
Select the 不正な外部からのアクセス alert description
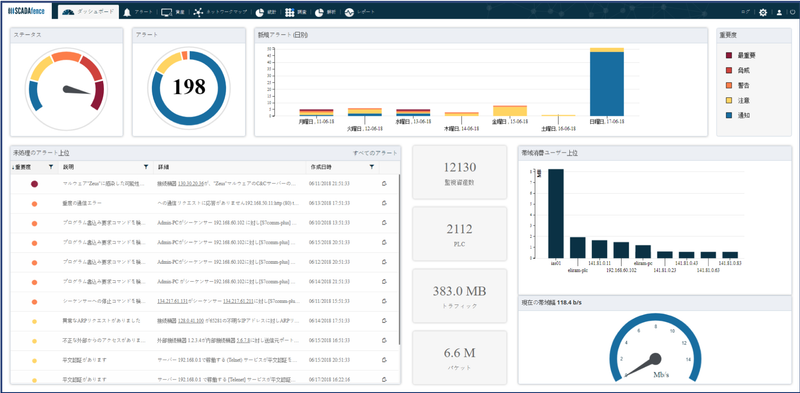104,340
